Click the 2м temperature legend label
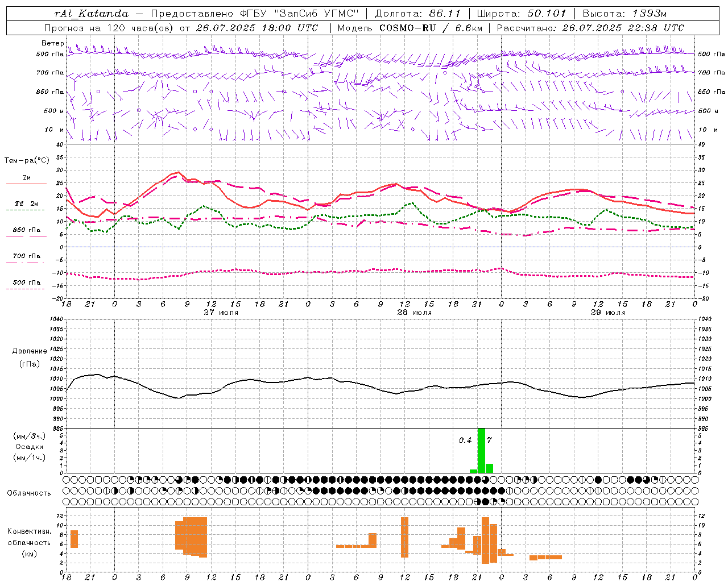 (27, 178)
